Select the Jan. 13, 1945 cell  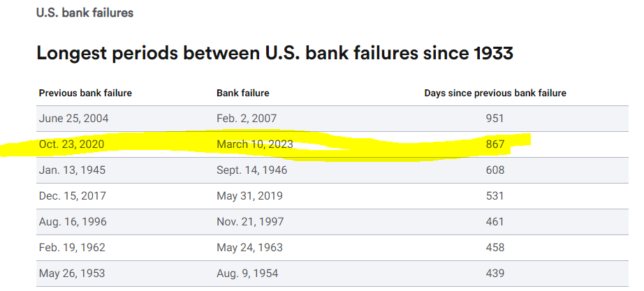(72, 170)
